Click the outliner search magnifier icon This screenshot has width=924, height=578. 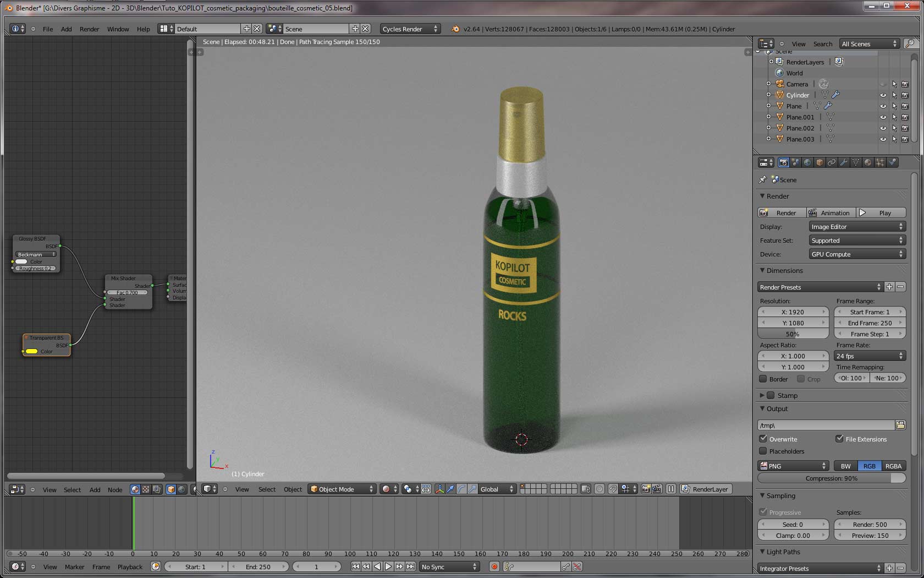tap(911, 43)
